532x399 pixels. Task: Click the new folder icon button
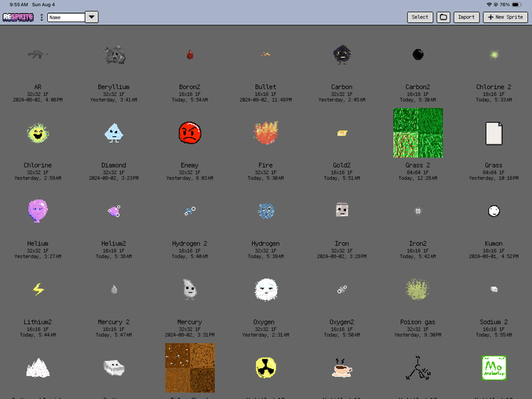click(x=444, y=17)
